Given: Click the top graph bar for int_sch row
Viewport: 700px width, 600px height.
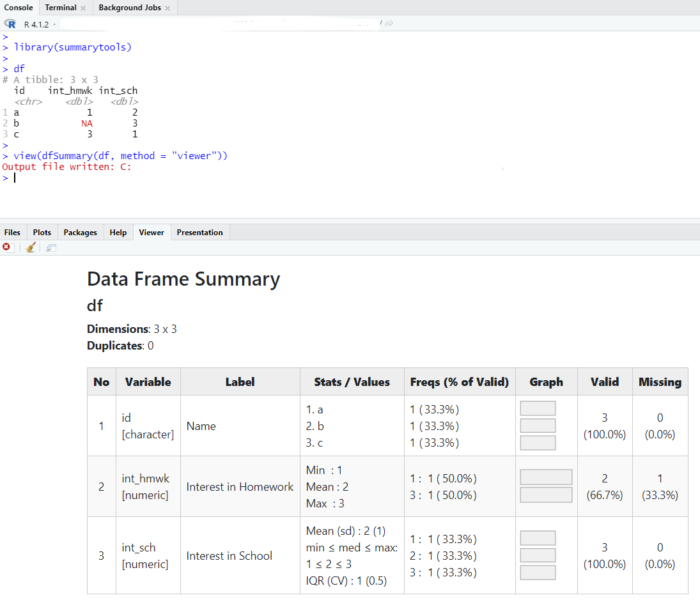Looking at the screenshot, I should coord(538,538).
